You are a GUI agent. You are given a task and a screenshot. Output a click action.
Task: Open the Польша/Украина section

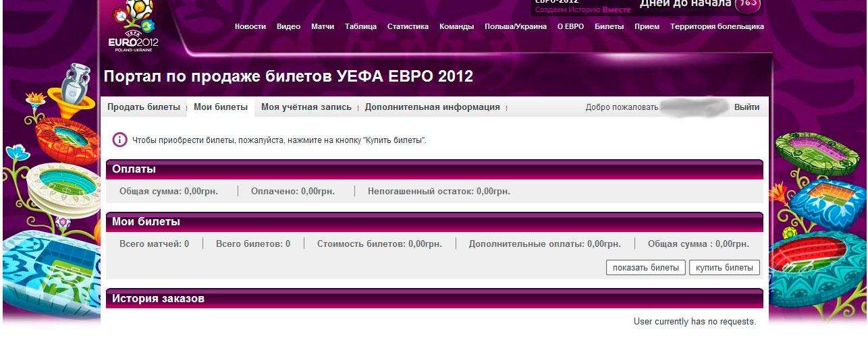(x=516, y=27)
